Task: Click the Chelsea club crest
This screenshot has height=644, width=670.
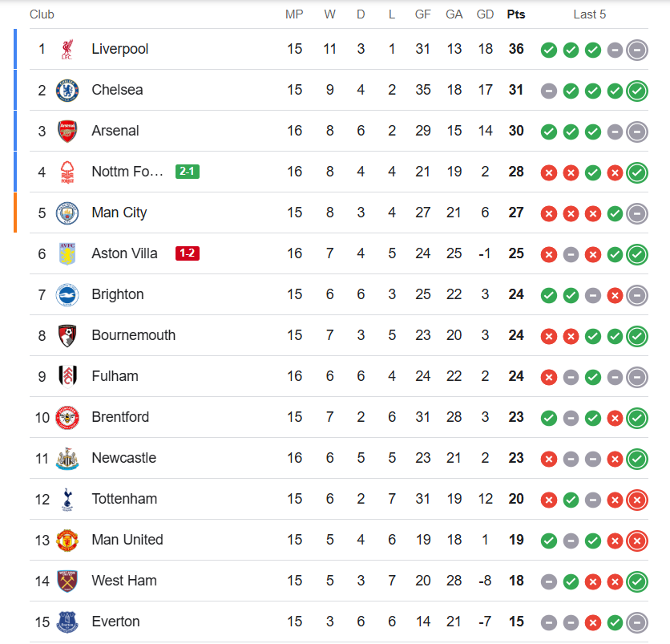Action: (x=67, y=91)
